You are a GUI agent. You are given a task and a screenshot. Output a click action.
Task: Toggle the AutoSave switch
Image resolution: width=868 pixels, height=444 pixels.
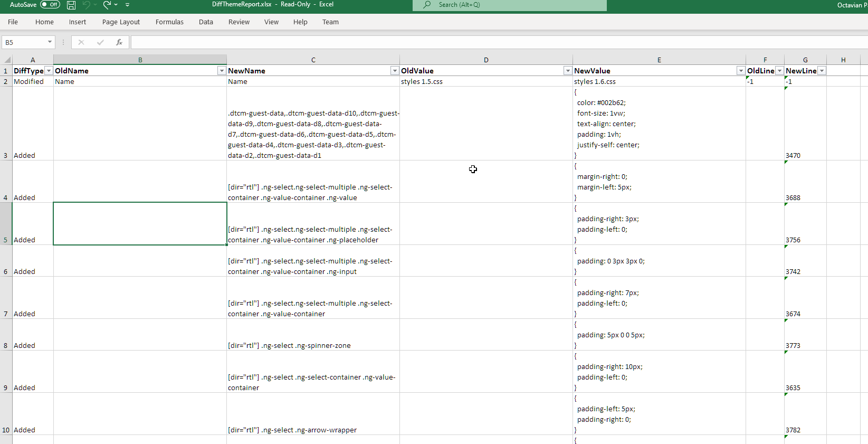pyautogui.click(x=50, y=5)
